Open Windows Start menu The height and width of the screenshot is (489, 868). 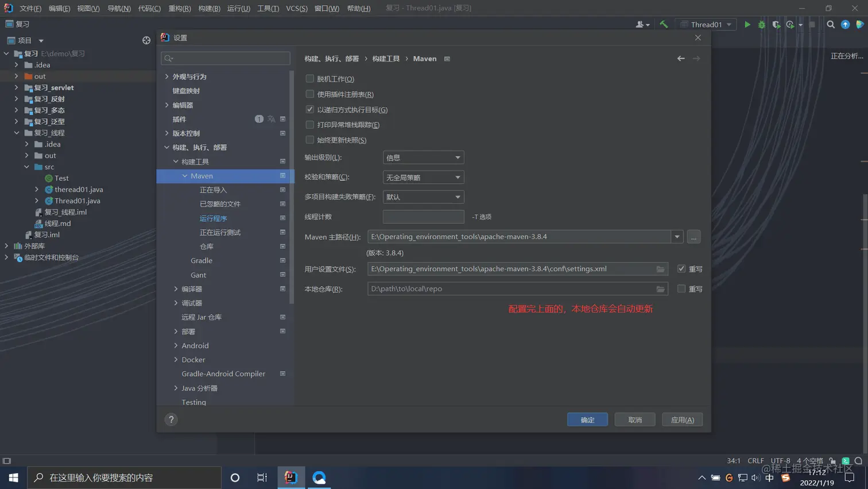pos(13,478)
